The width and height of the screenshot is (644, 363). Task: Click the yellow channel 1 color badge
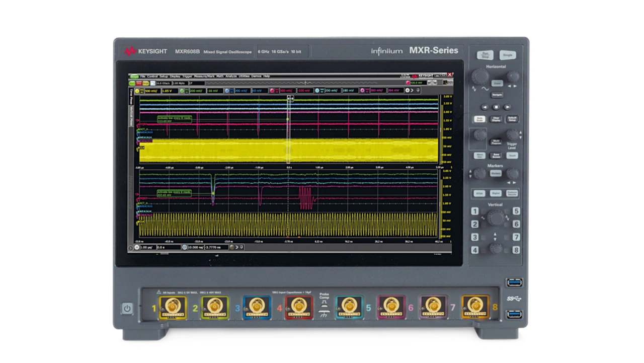[137, 91]
